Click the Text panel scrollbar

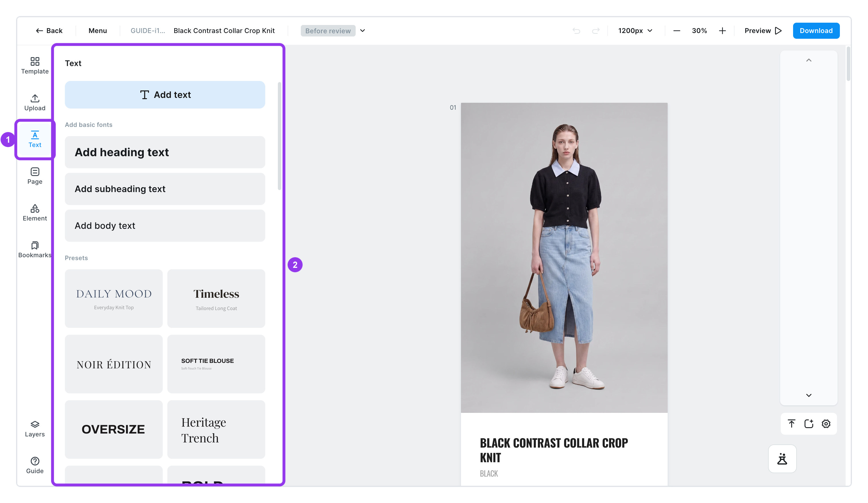279,136
